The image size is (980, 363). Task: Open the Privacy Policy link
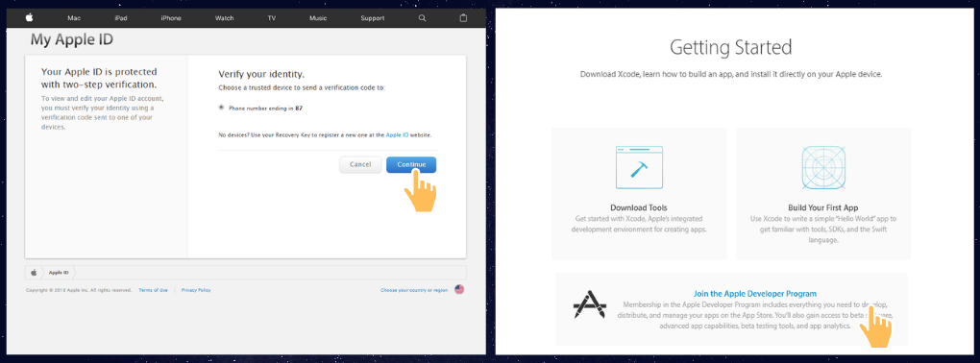point(196,290)
